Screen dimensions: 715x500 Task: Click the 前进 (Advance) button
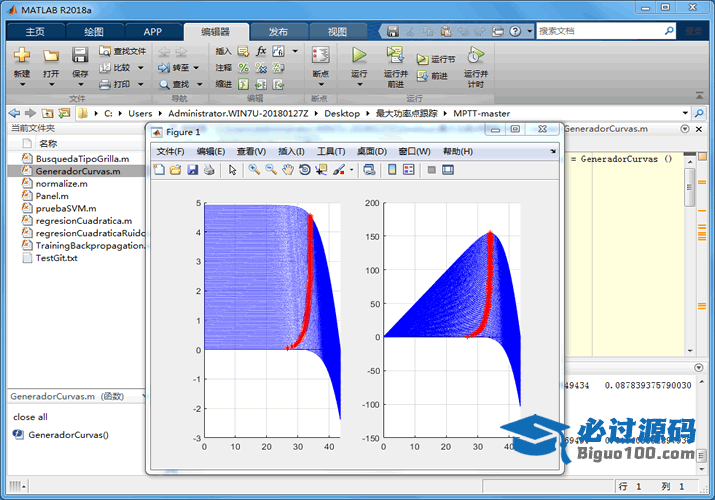432,76
